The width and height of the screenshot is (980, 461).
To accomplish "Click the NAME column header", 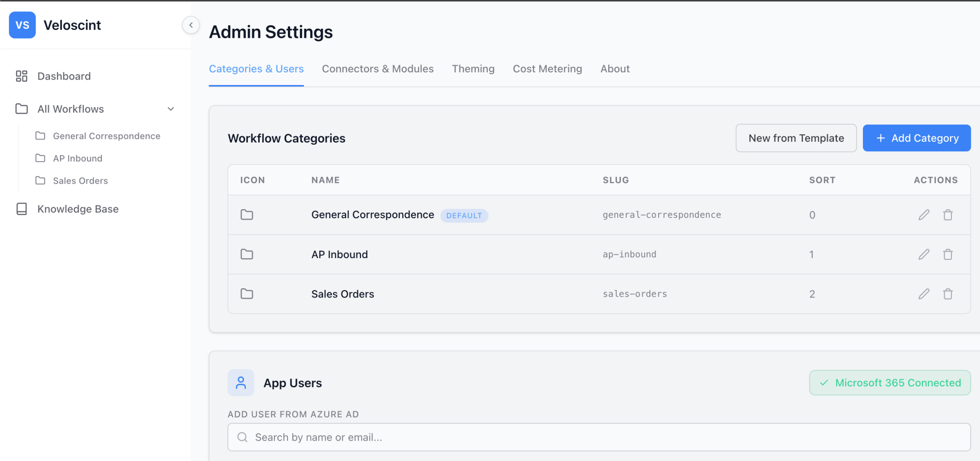I will click(325, 180).
